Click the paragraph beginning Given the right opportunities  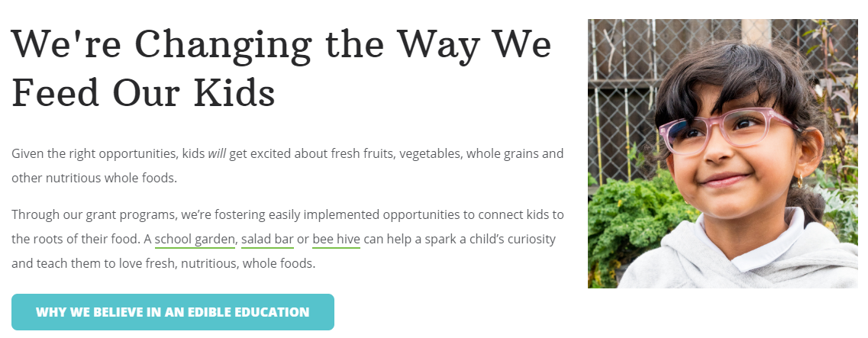coord(287,166)
